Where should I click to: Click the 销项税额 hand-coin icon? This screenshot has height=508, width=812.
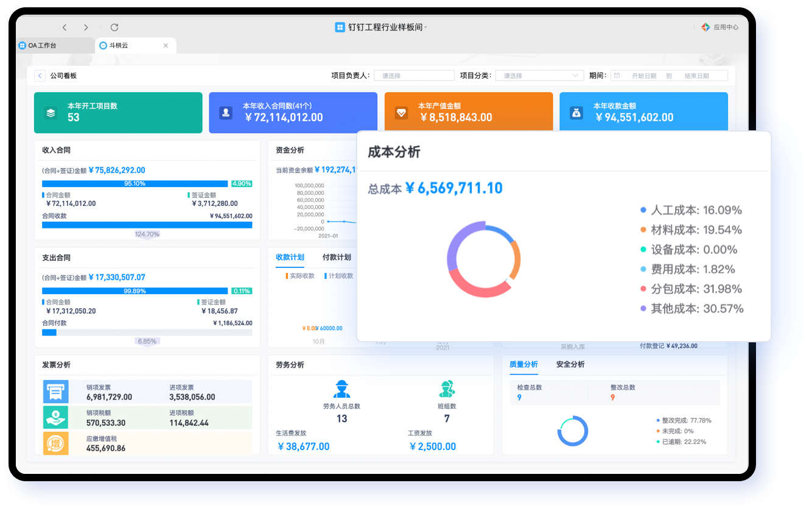[x=56, y=417]
